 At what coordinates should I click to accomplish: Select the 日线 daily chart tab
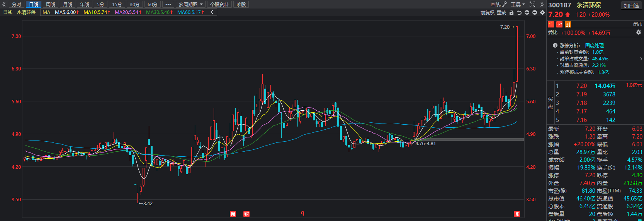pyautogui.click(x=34, y=4)
